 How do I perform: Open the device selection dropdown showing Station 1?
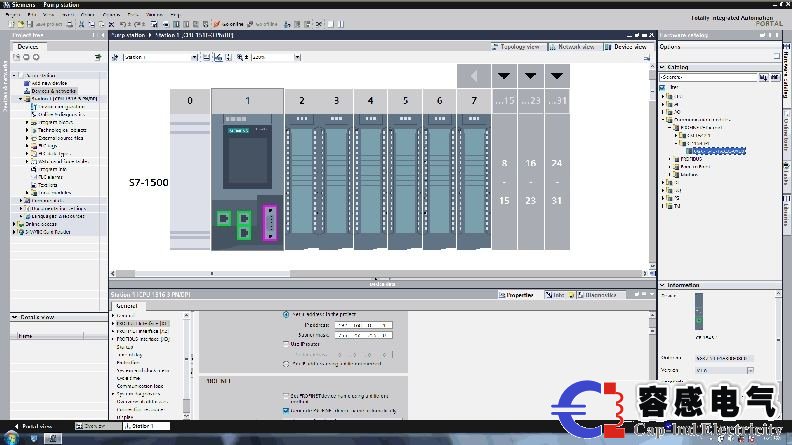pos(194,57)
